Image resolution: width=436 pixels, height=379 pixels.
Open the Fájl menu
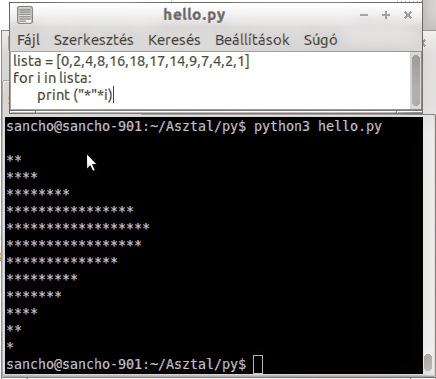tap(29, 40)
